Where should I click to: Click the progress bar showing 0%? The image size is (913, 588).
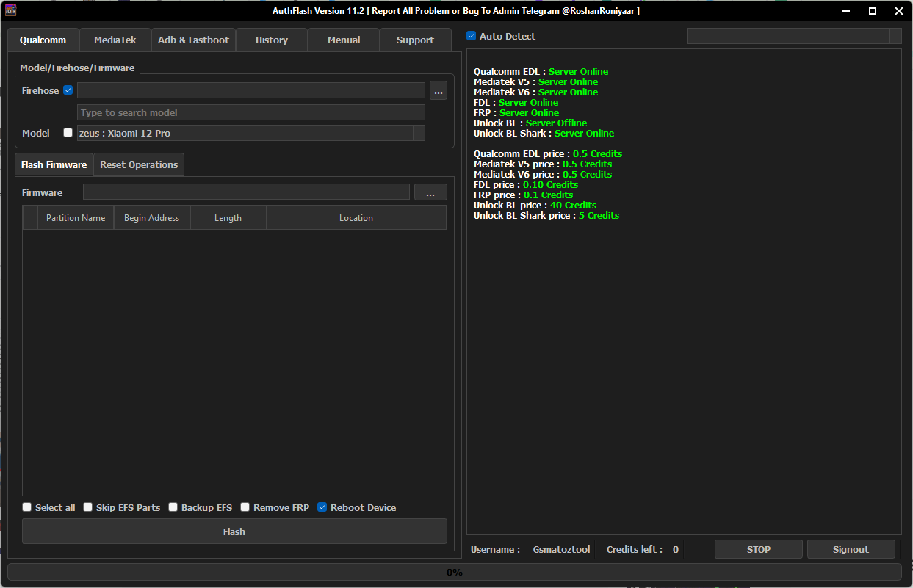click(455, 572)
